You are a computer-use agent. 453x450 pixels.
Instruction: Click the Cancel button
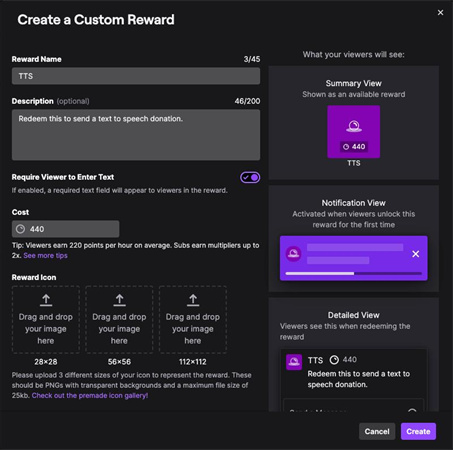377,431
